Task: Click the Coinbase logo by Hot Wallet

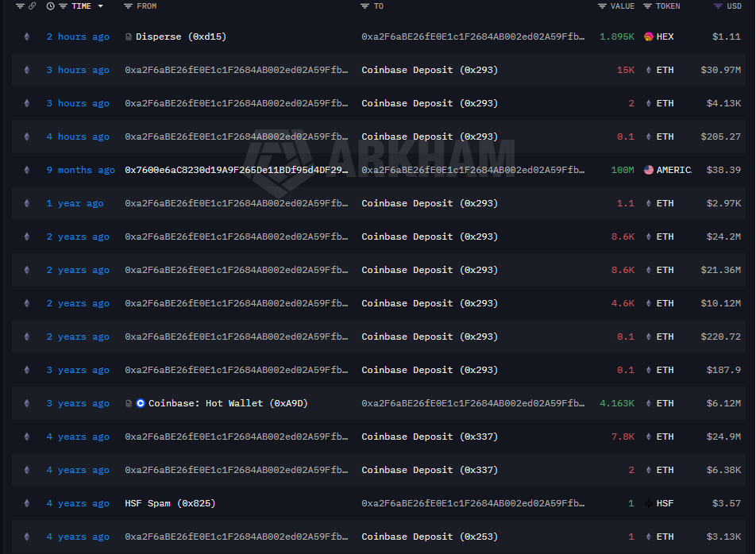Action: pos(141,403)
